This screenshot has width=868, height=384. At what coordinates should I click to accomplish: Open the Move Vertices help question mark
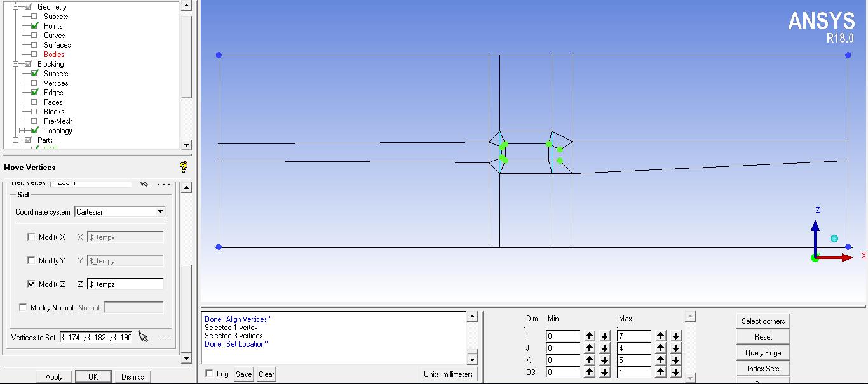[x=183, y=167]
